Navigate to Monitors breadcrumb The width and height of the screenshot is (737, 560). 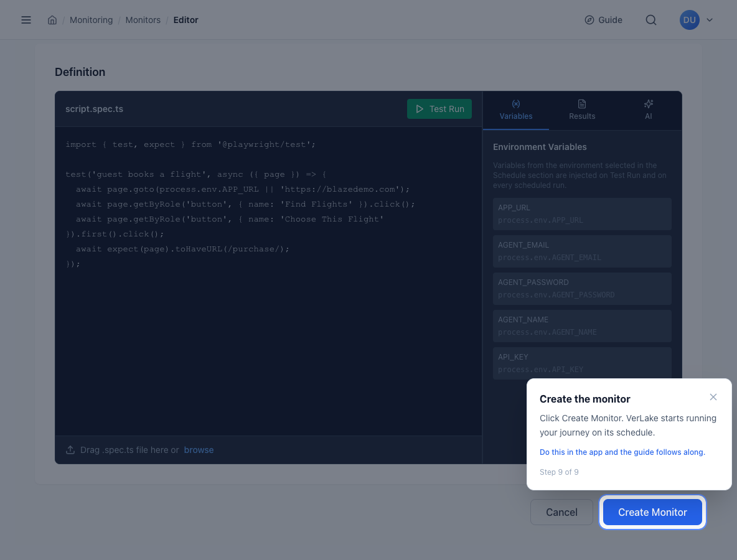[143, 20]
